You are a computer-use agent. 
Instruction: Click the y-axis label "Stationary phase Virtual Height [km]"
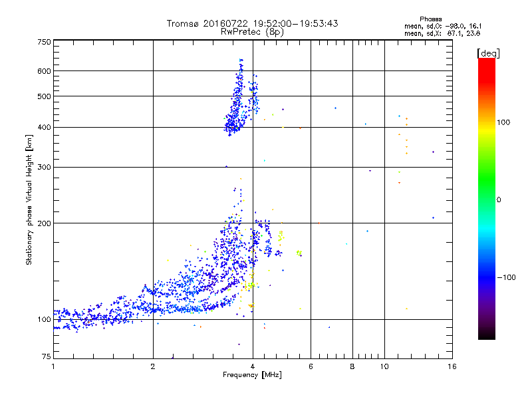click(x=29, y=200)
